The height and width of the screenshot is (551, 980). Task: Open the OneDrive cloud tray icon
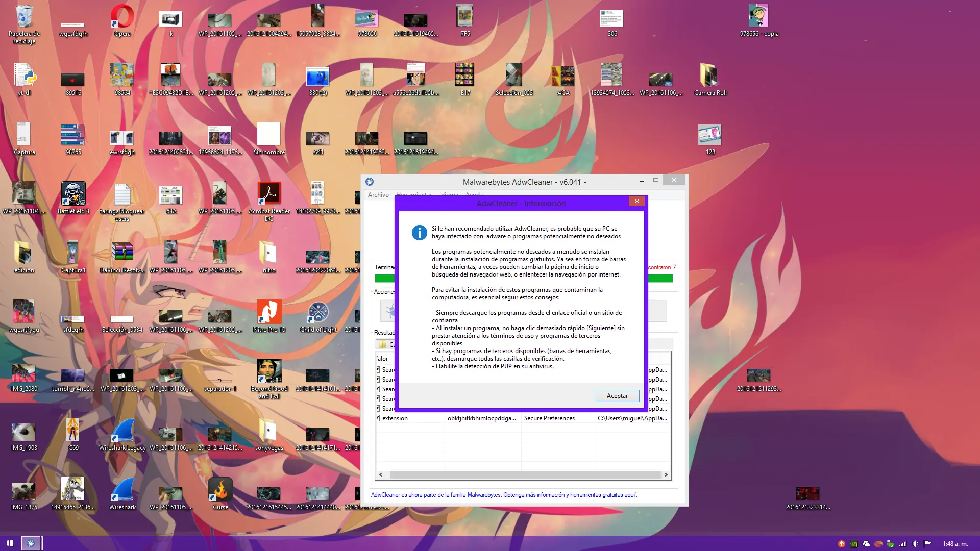(x=866, y=544)
